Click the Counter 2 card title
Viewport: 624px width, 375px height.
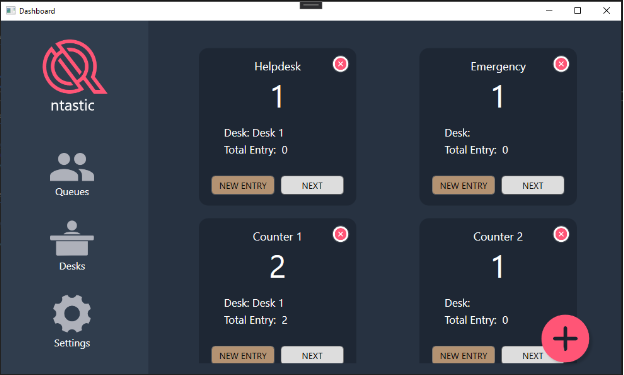click(498, 237)
